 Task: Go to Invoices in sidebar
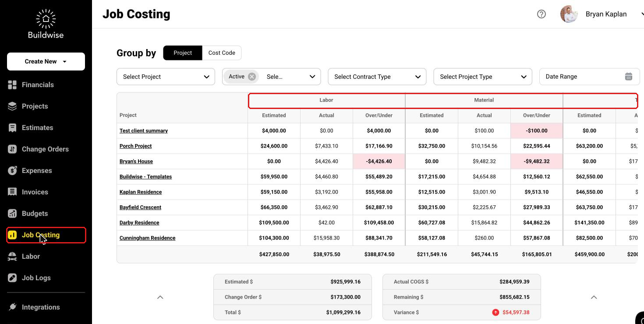(35, 192)
